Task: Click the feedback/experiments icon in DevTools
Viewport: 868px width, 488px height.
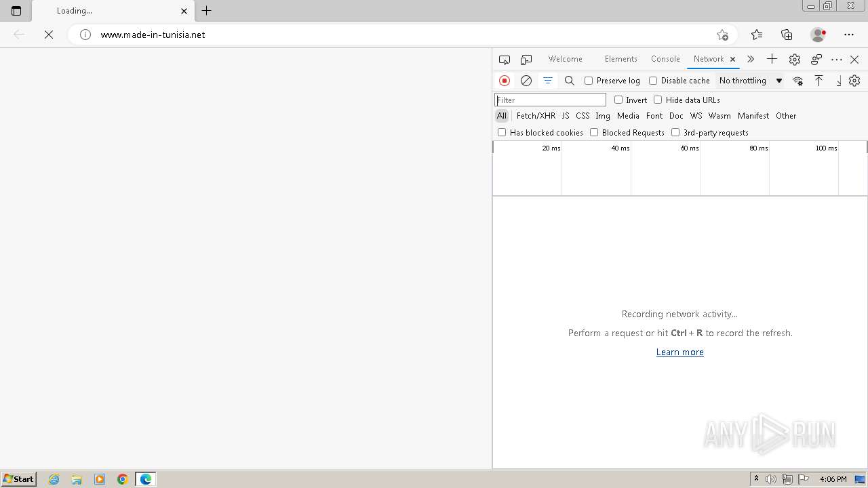Action: 816,60
